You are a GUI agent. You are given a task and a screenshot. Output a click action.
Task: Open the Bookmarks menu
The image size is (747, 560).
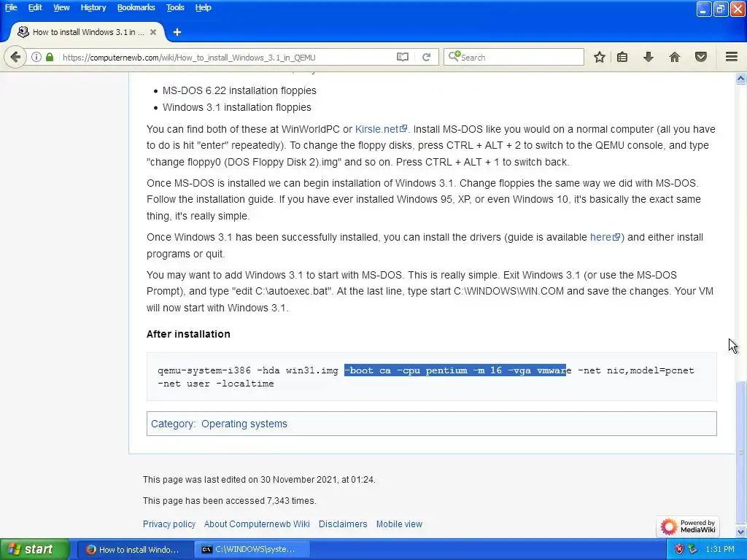[136, 7]
